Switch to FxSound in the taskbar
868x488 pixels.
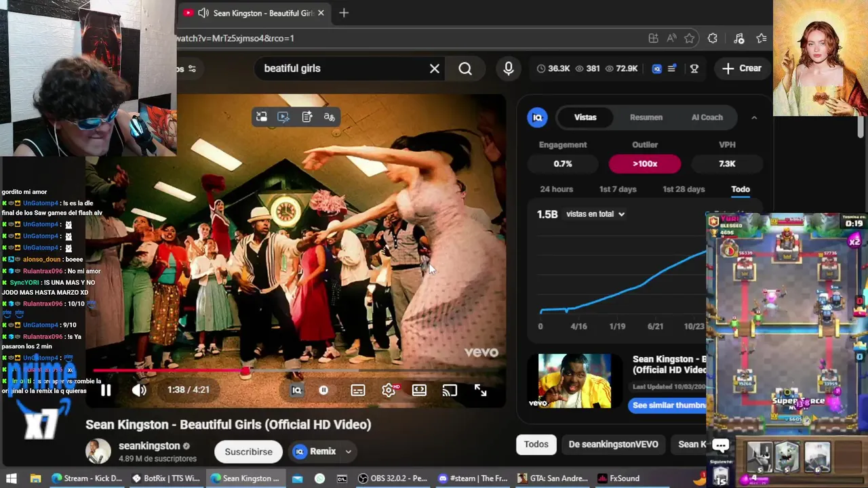click(x=618, y=479)
